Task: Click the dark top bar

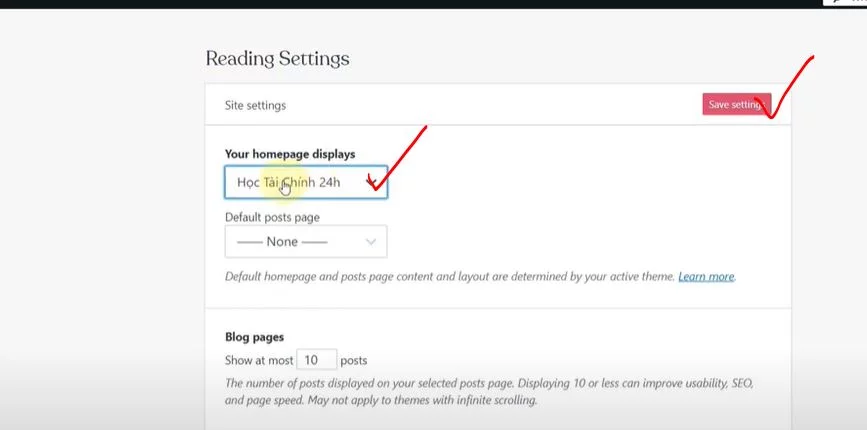Action: click(400, 3)
